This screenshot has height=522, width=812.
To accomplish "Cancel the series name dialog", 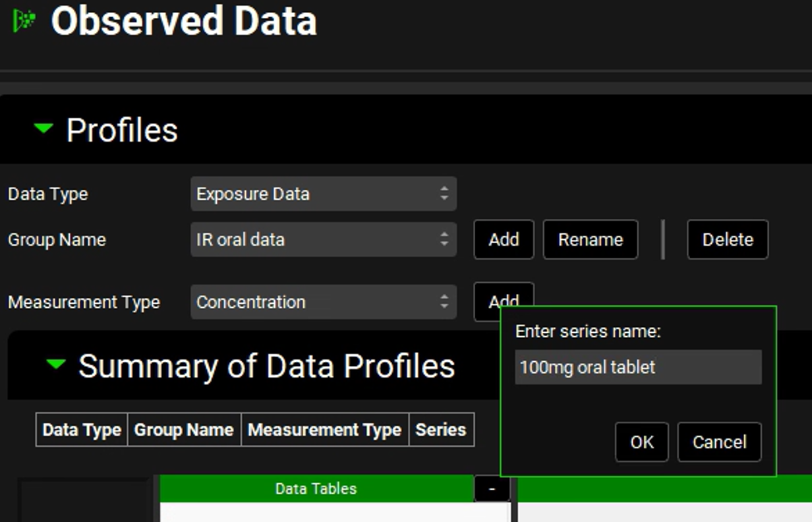I will click(719, 442).
